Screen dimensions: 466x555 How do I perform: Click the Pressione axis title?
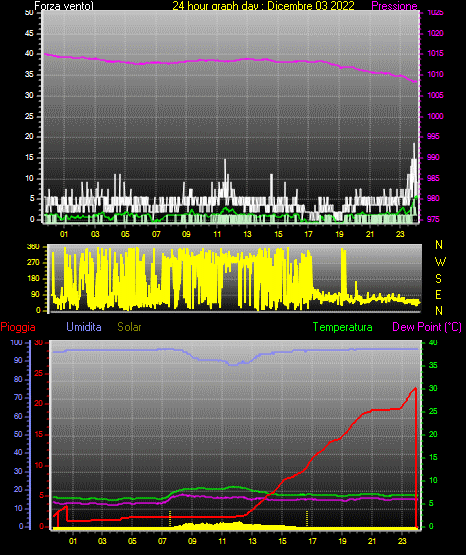tap(394, 6)
